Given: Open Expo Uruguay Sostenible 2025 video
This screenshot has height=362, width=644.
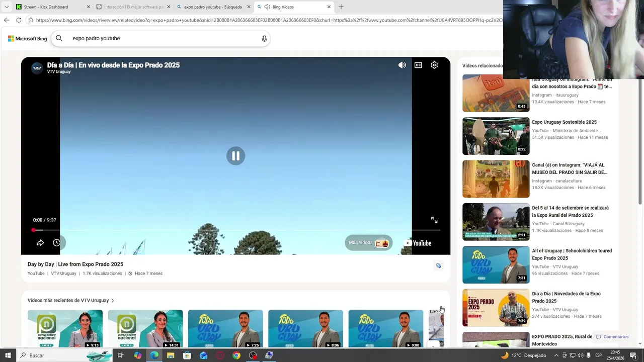Looking at the screenshot, I should click(x=564, y=122).
